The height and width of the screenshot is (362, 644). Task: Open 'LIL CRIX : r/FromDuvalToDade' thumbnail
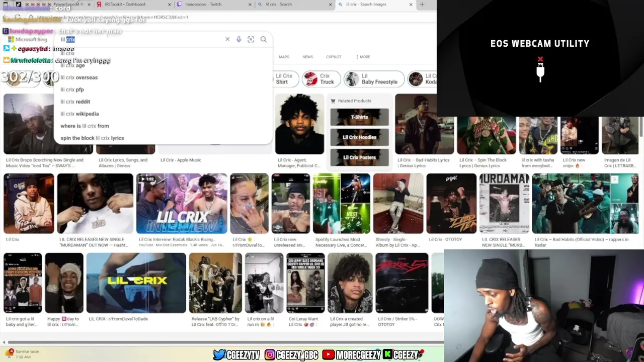click(x=136, y=283)
